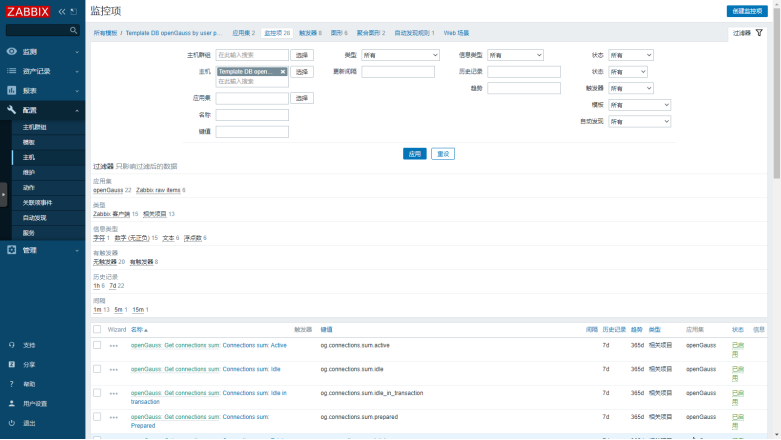The width and height of the screenshot is (781, 440).
Task: Open the 状态 dropdown in the 历史记录 row
Action: (628, 72)
